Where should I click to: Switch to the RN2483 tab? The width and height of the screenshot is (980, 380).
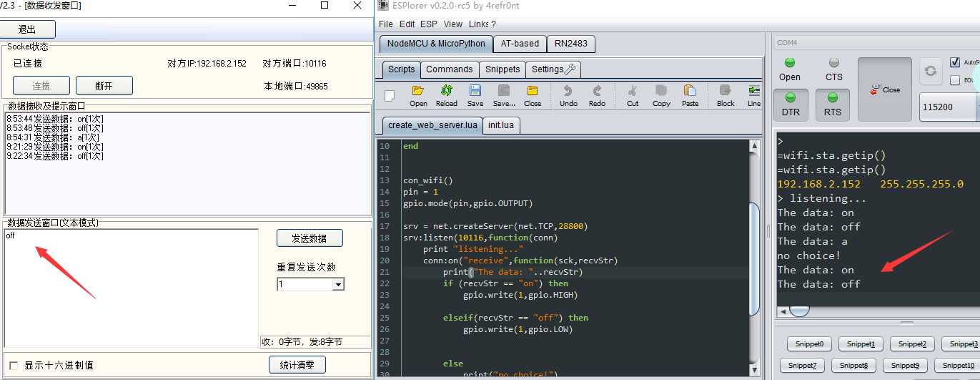(x=571, y=44)
